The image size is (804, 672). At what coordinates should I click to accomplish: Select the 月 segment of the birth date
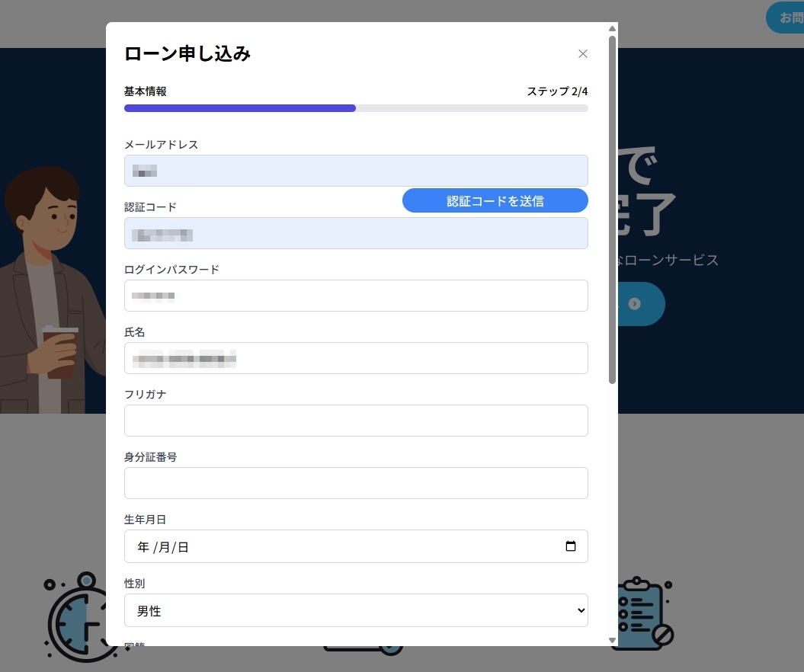click(163, 547)
